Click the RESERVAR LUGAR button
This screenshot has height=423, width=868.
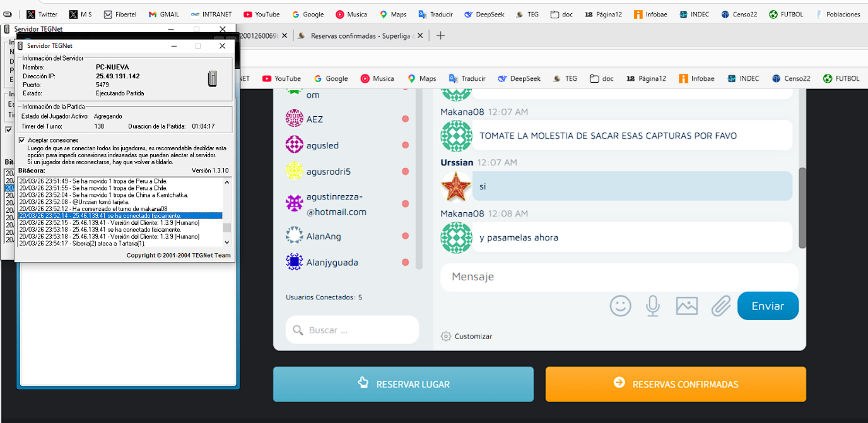coord(403,384)
